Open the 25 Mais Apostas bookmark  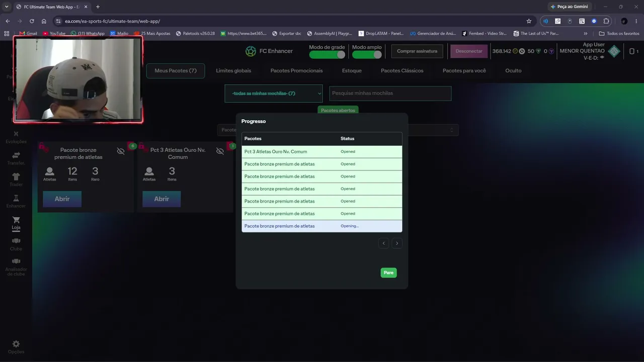pyautogui.click(x=152, y=34)
